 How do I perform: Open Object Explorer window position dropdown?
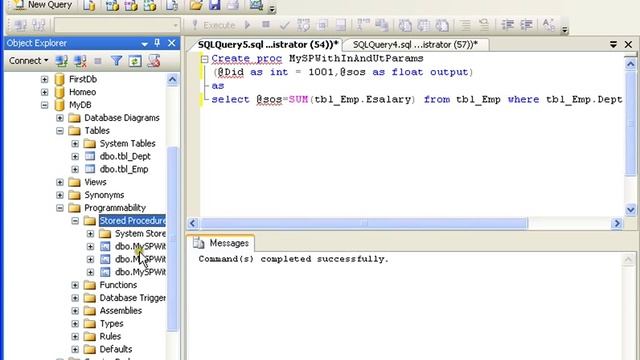coord(144,43)
